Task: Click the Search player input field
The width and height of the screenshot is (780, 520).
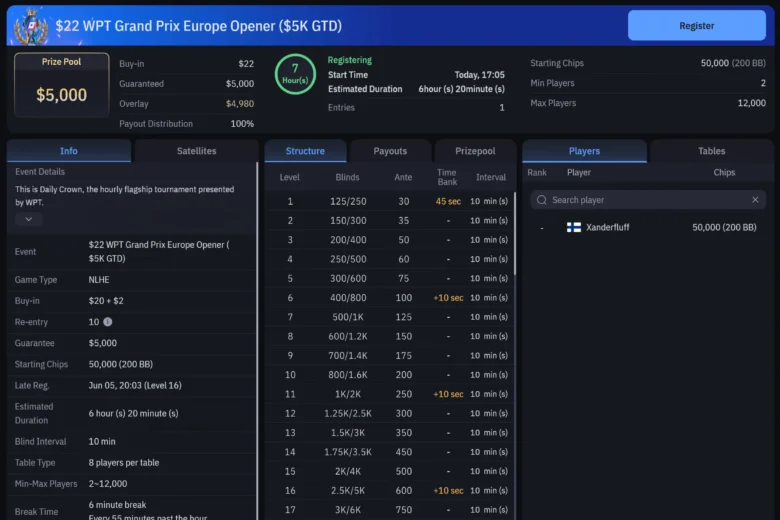Action: click(648, 200)
